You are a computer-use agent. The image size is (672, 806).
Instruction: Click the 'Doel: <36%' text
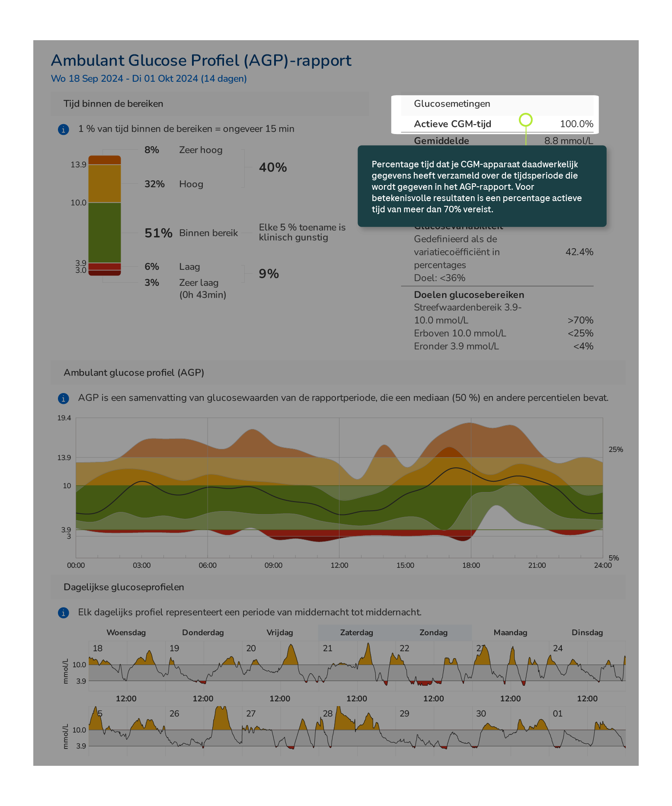[439, 278]
